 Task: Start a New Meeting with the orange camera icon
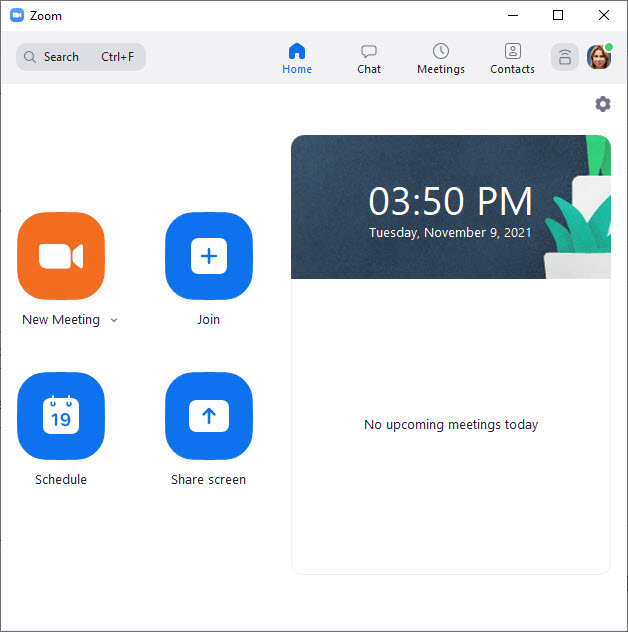click(61, 256)
